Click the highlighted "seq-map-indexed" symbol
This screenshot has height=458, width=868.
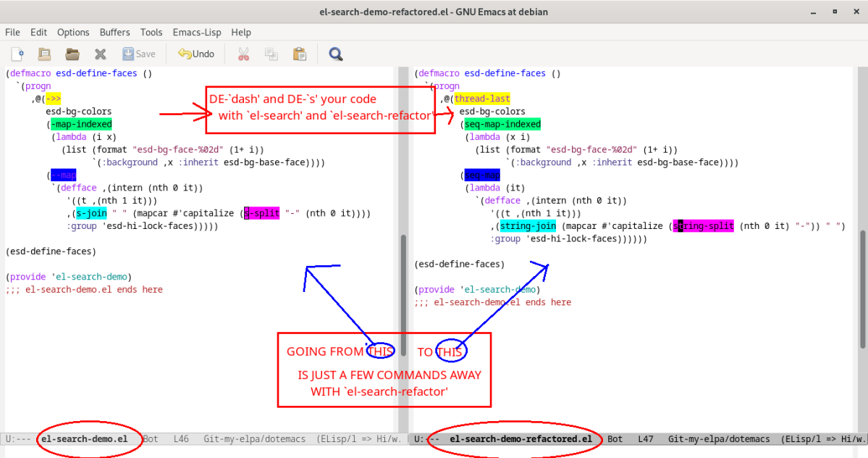(x=502, y=124)
